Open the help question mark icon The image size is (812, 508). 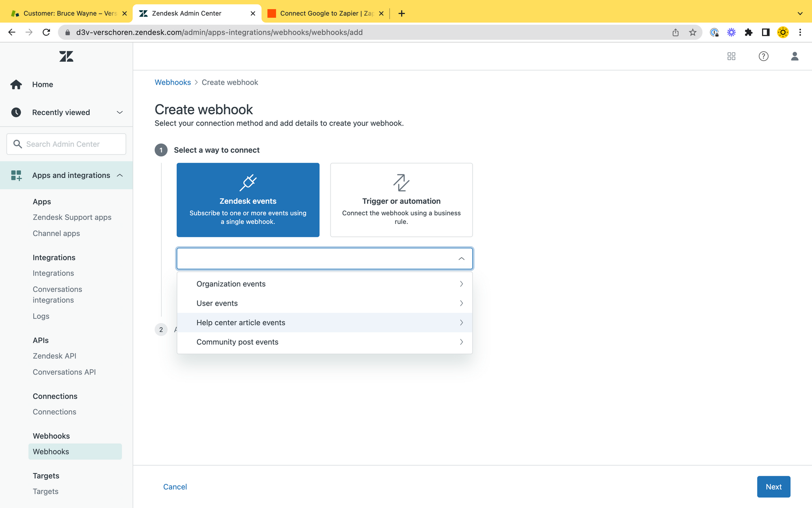(x=763, y=56)
